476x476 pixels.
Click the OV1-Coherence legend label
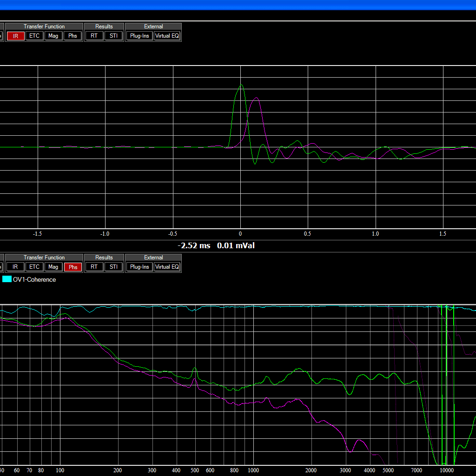(x=34, y=279)
